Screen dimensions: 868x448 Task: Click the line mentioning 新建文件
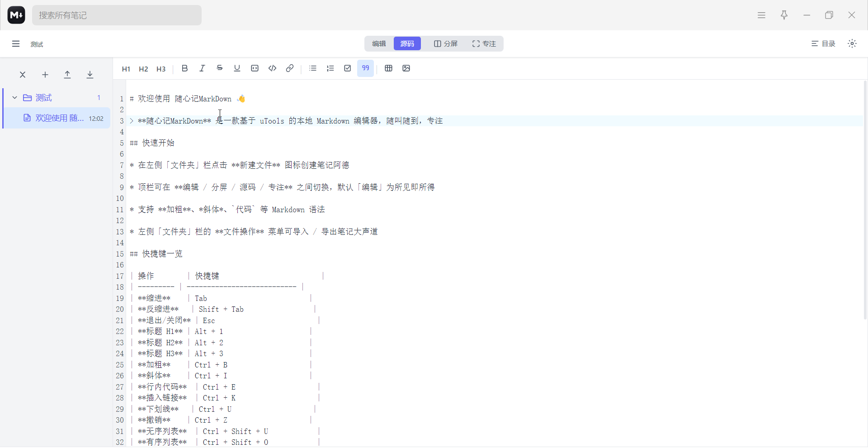coord(240,165)
